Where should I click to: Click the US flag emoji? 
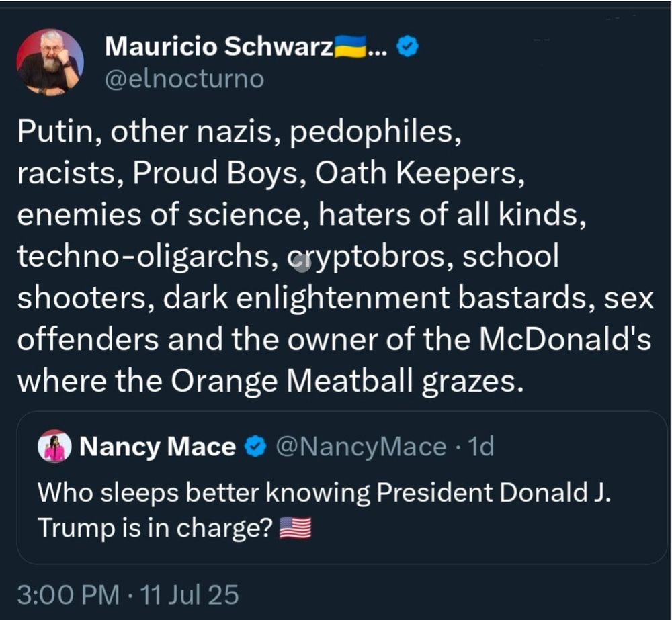pos(295,529)
